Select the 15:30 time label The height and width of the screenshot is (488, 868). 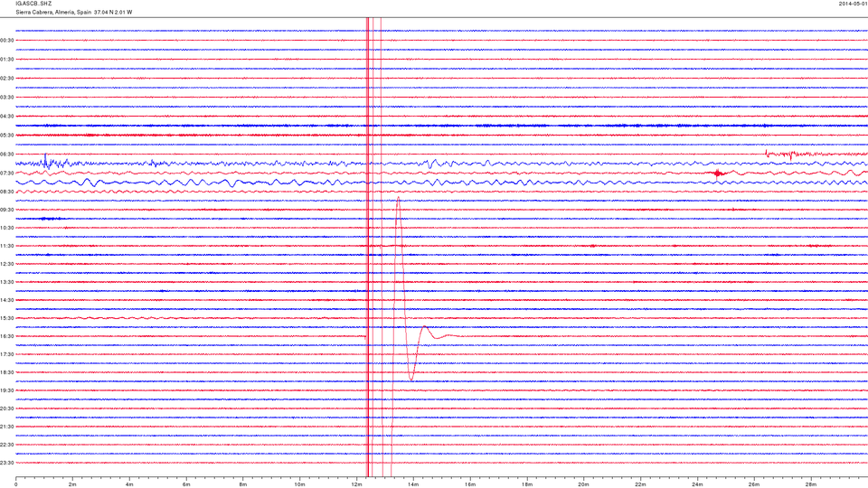coord(7,318)
